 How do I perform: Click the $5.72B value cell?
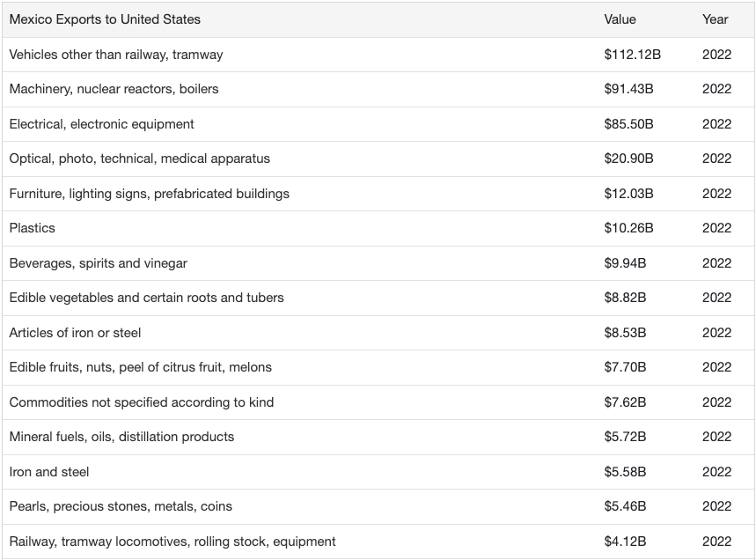tap(625, 437)
